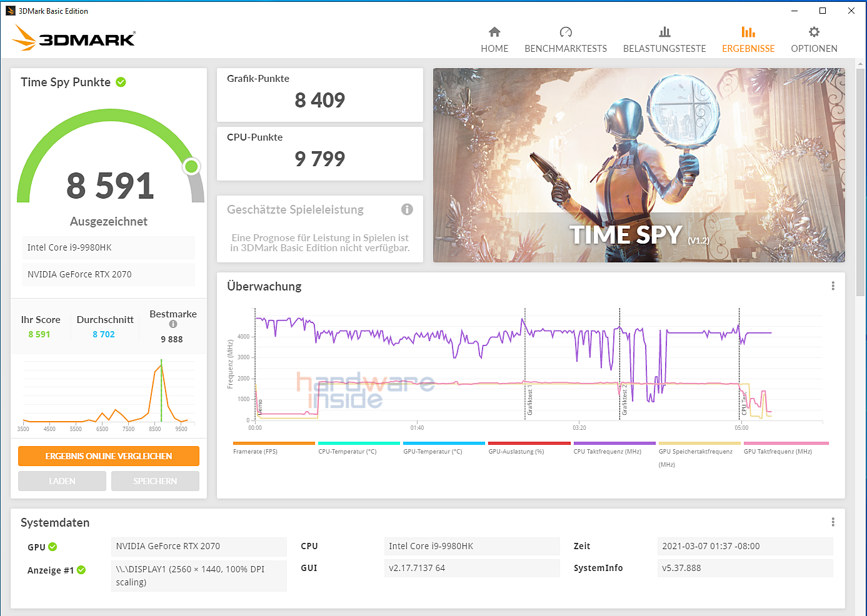
Task: Click the ERGEBNIS ONLINE VERGLEICHEN button
Action: click(x=108, y=456)
